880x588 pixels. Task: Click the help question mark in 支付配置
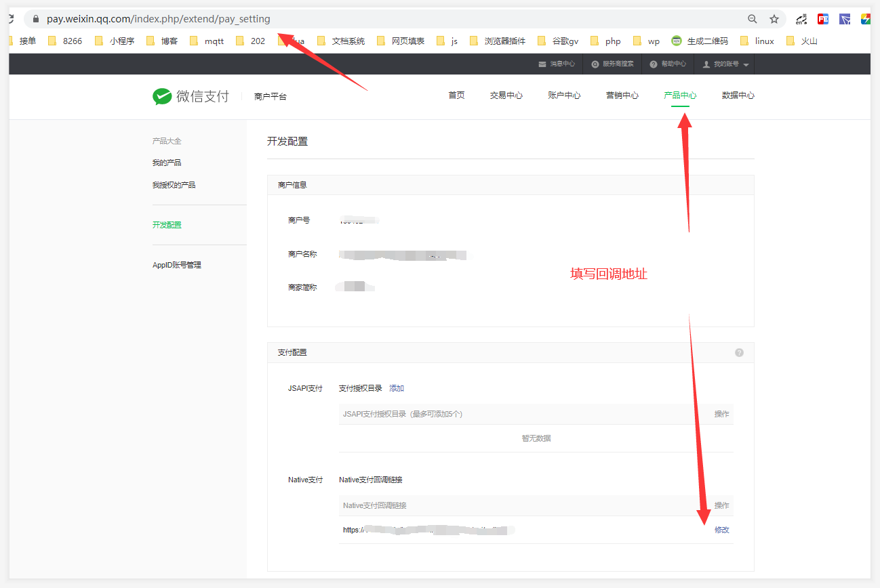click(739, 353)
